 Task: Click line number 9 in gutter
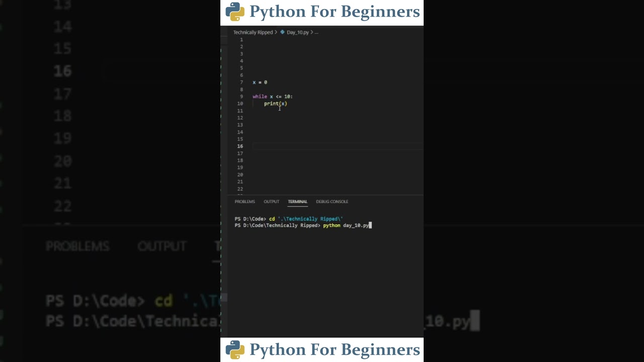coord(242,97)
